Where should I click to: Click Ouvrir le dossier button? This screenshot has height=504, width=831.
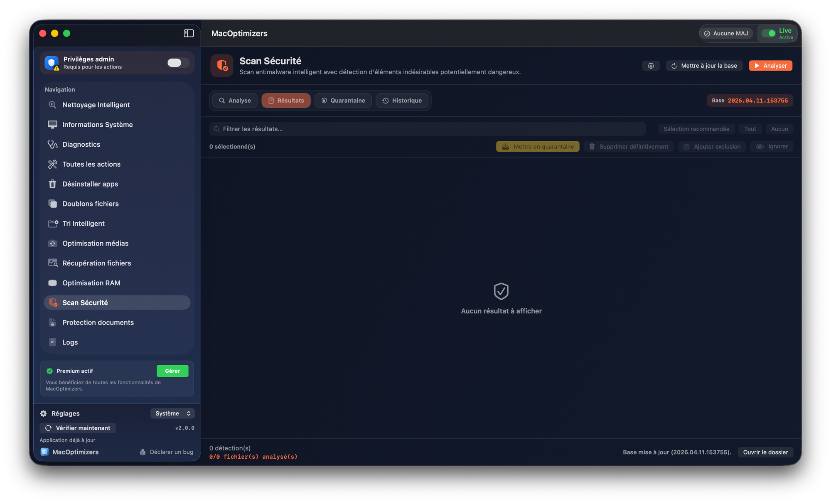click(x=765, y=452)
